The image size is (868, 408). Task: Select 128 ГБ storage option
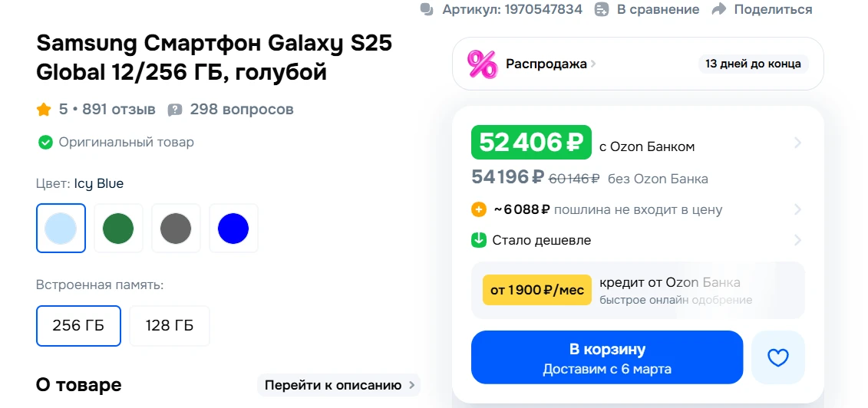(169, 325)
